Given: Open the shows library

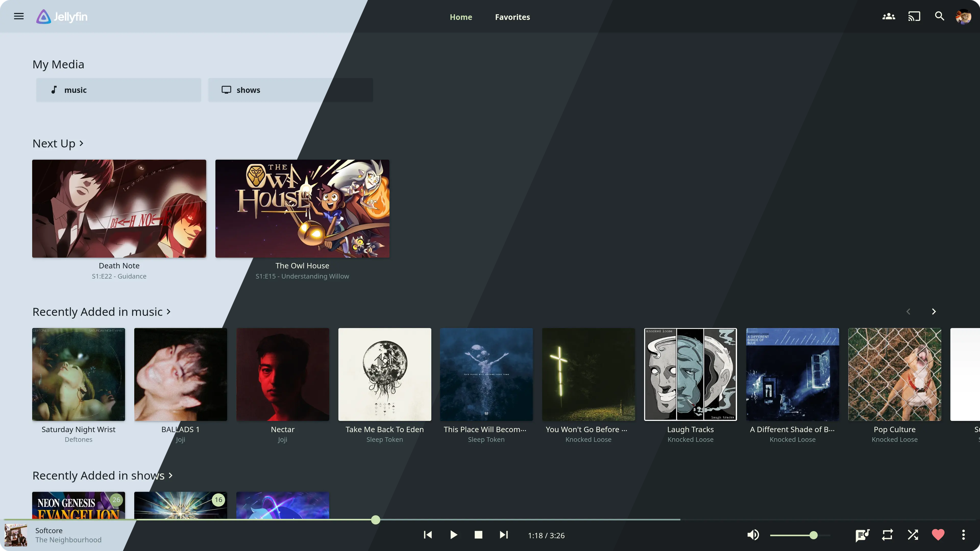Looking at the screenshot, I should pos(290,90).
